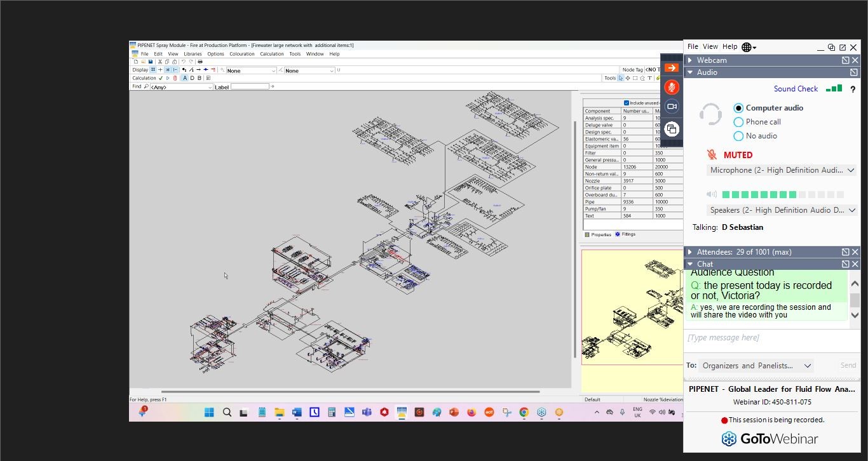Screen dimensions: 868x461
Task: Click the speaker volume level bar
Action: 783,194
